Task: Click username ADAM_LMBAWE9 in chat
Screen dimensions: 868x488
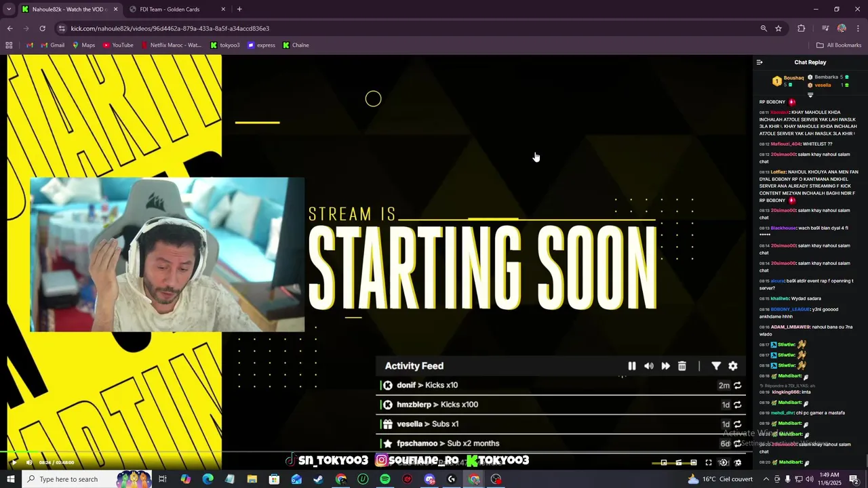Action: 790,327
